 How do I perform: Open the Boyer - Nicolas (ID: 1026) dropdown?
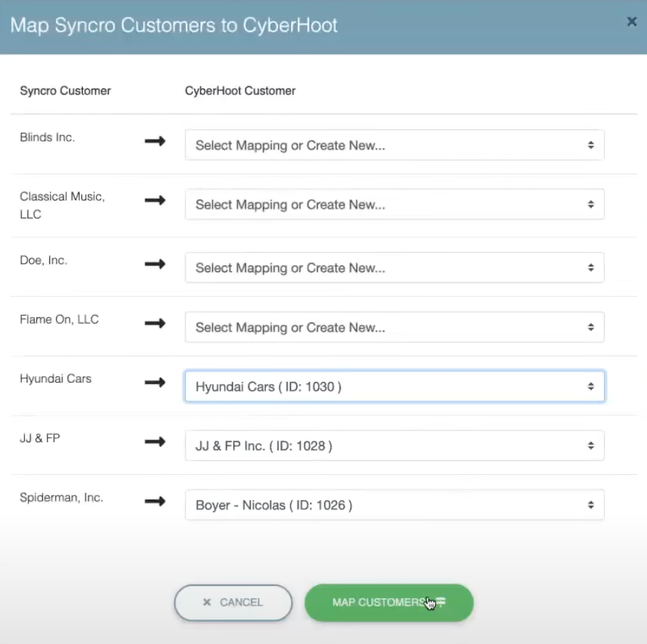[394, 505]
